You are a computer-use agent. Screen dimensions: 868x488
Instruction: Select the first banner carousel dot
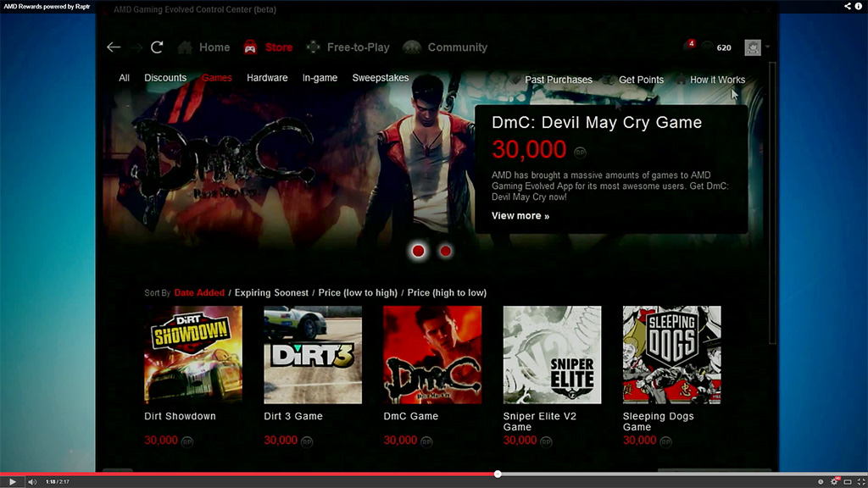coord(419,251)
